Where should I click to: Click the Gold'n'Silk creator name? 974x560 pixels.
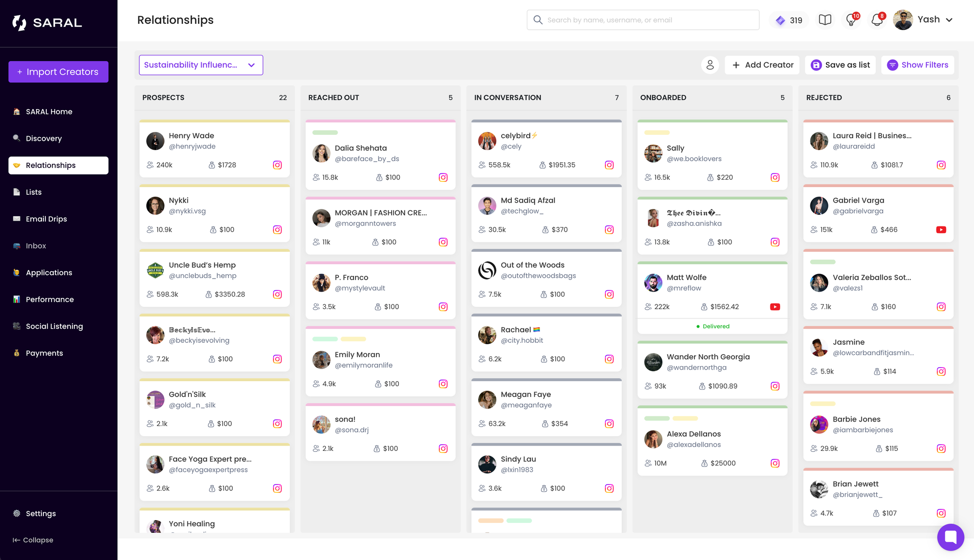click(x=187, y=394)
